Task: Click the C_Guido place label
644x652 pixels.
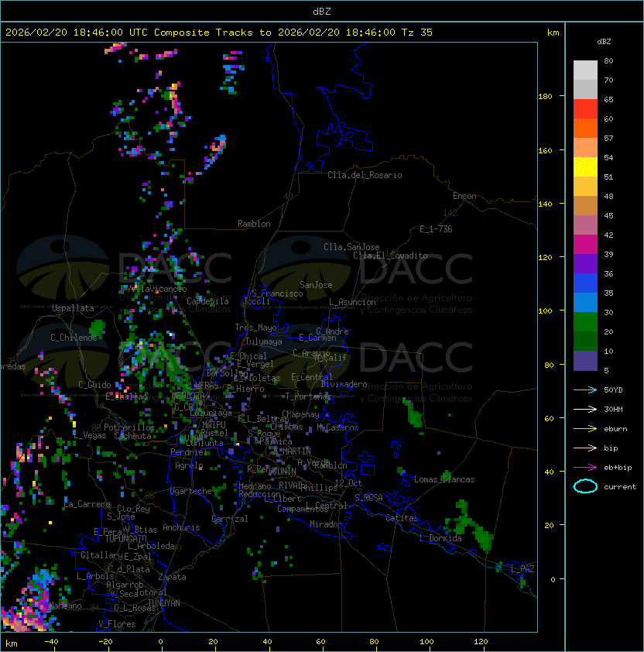Action: tap(94, 385)
